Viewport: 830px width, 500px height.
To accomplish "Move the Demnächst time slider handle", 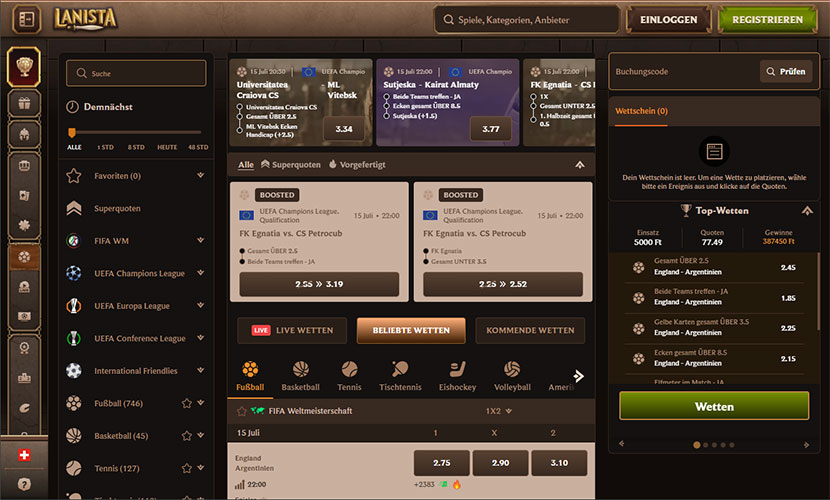I will [x=71, y=132].
